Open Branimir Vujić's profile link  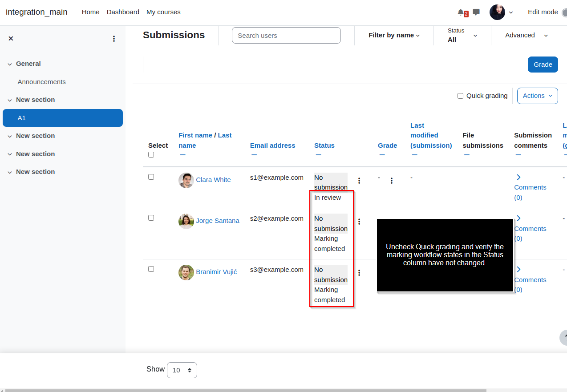pos(216,272)
